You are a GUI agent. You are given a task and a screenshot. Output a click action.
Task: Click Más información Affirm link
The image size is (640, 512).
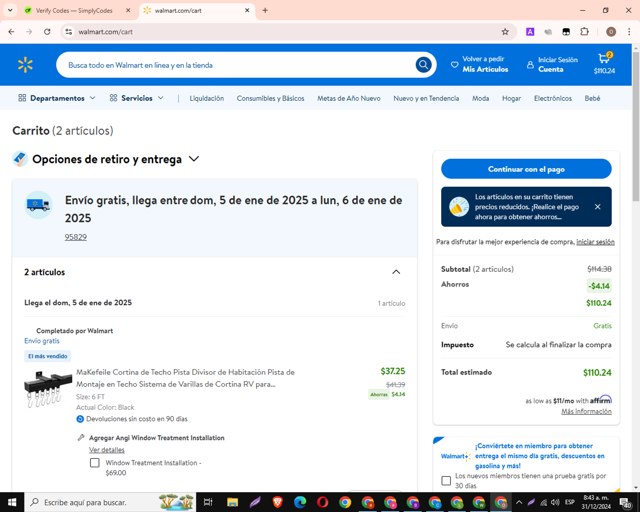(586, 411)
